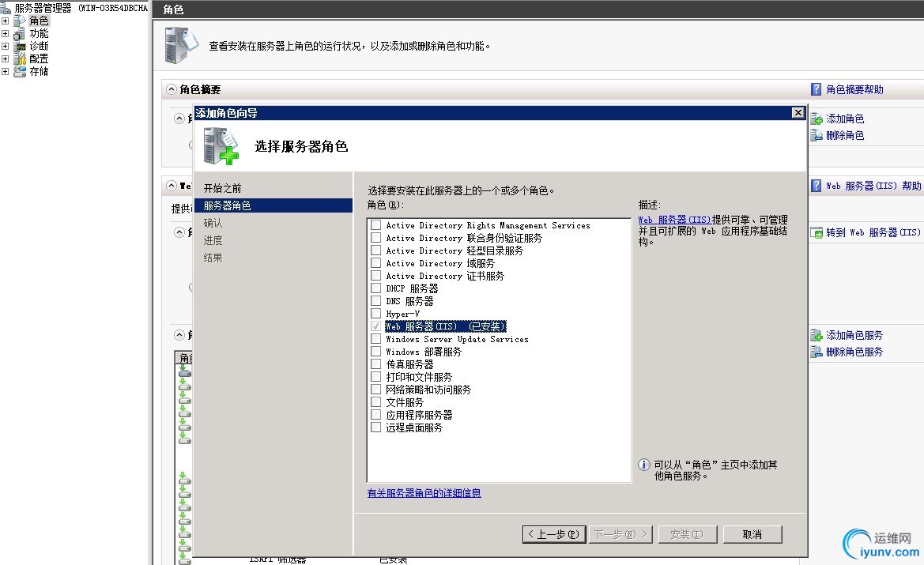The width and height of the screenshot is (924, 565).
Task: Click the 角色摘要帮助 question-mark icon
Action: [817, 89]
